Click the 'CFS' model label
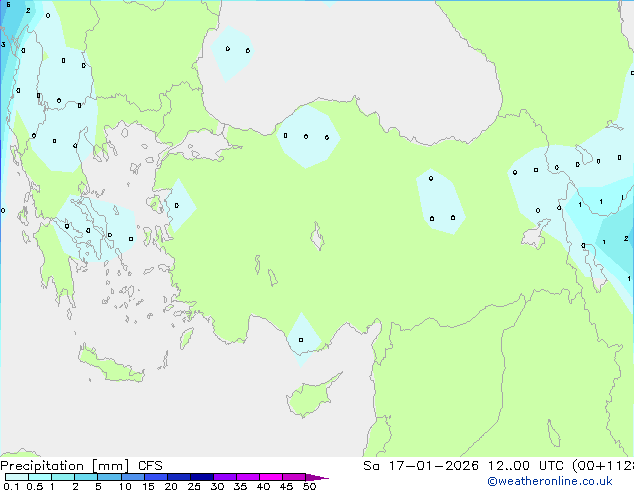Viewport: 634px width, 490px height. [x=150, y=466]
